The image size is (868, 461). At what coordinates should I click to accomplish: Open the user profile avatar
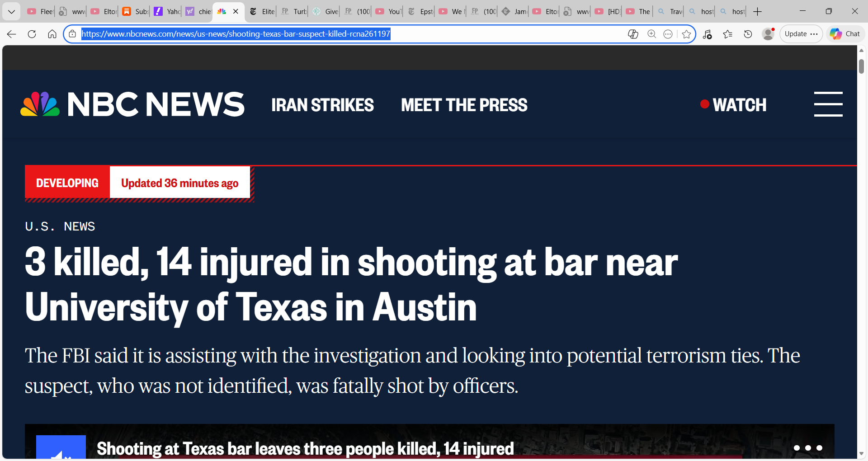[768, 34]
